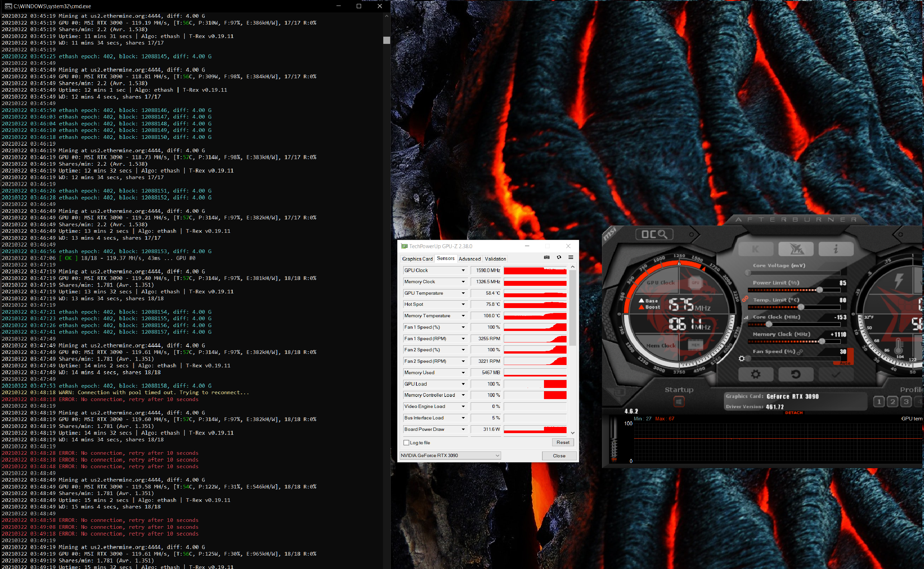Image resolution: width=924 pixels, height=569 pixels.
Task: Expand the Memory Clock sensor dropdown
Action: pos(463,282)
